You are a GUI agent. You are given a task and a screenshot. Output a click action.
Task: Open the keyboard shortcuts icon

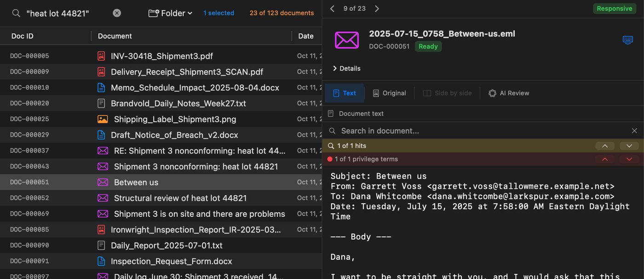point(628,40)
